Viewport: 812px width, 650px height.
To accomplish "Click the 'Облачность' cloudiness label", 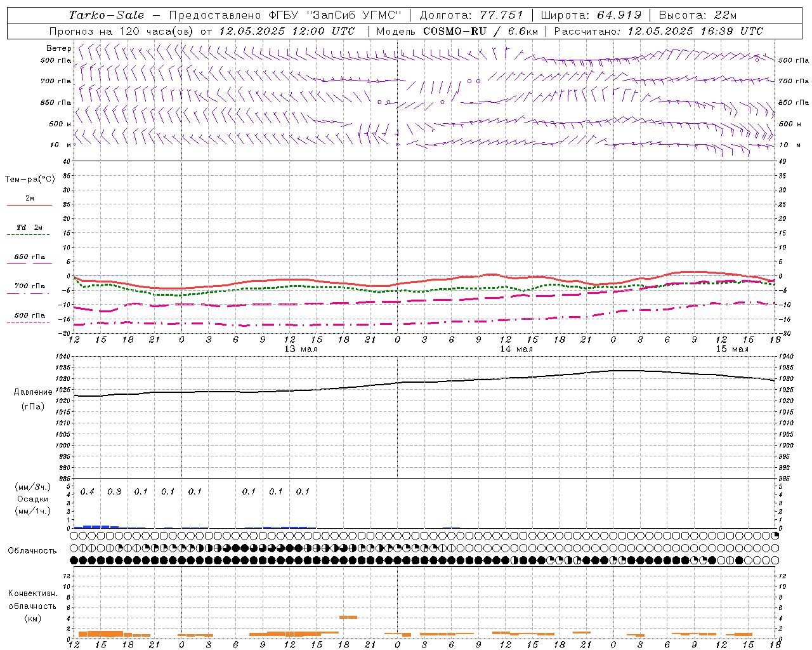I will (x=32, y=550).
